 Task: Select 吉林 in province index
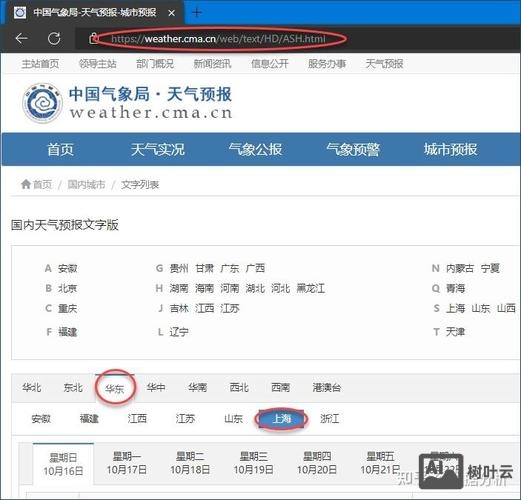[x=179, y=308]
